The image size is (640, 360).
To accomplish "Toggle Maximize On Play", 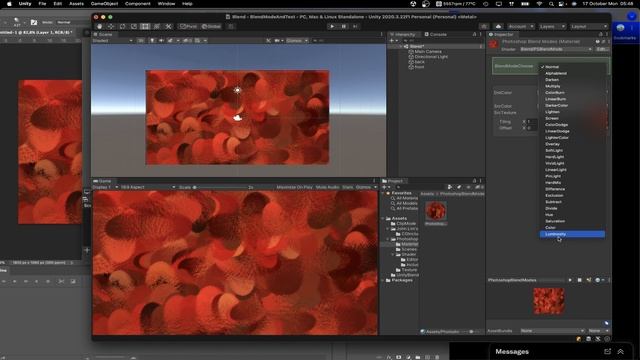I will pyautogui.click(x=294, y=187).
